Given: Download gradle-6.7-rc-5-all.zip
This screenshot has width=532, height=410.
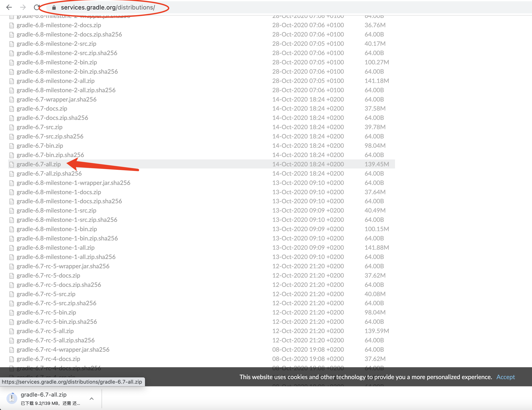Looking at the screenshot, I should (x=45, y=331).
